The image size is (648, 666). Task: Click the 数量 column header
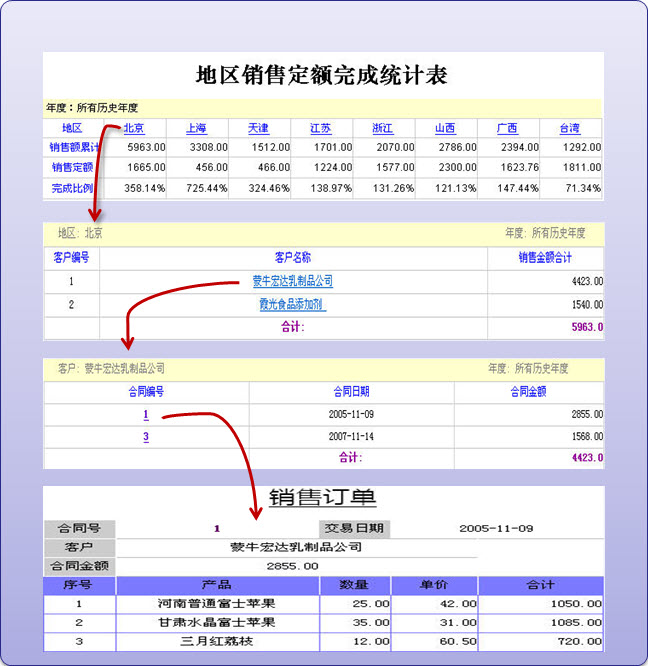(355, 585)
